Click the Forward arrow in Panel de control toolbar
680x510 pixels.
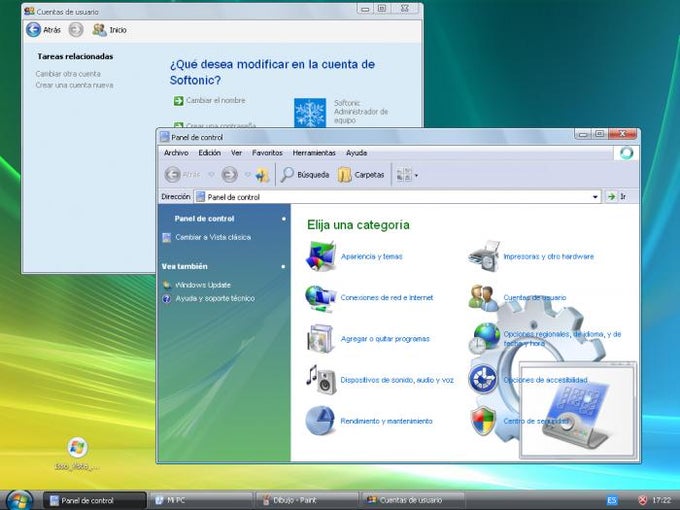click(229, 175)
